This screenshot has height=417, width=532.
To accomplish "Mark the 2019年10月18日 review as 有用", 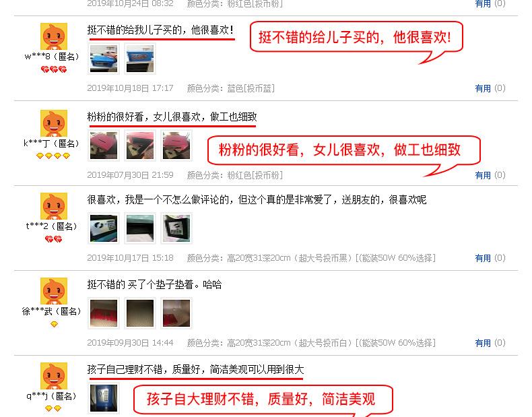I will [483, 88].
